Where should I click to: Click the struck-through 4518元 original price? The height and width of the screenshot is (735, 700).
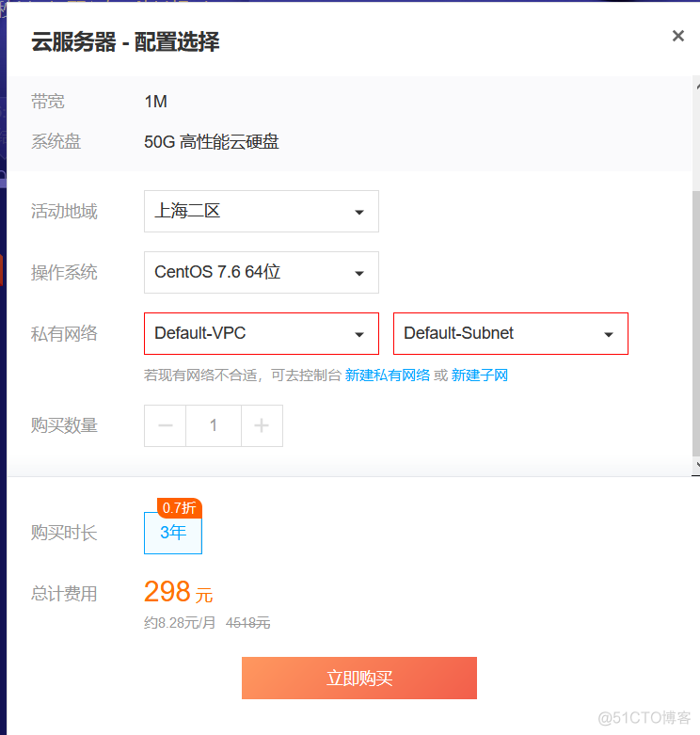[247, 623]
